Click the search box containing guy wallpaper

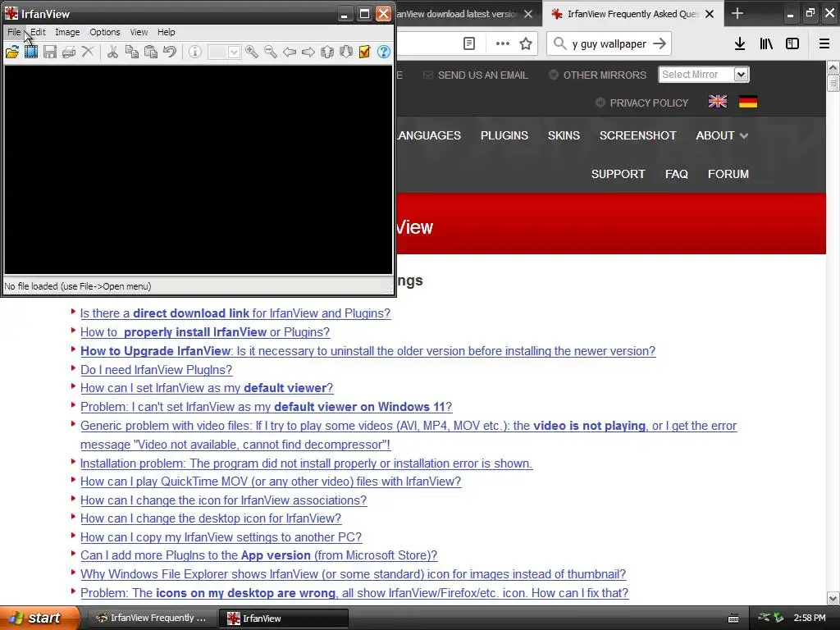tap(609, 44)
